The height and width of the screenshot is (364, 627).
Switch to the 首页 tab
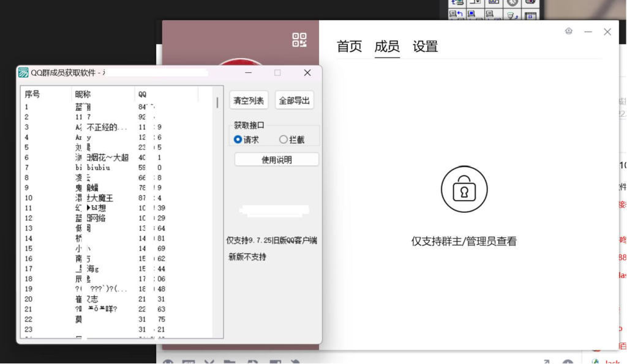pyautogui.click(x=350, y=46)
